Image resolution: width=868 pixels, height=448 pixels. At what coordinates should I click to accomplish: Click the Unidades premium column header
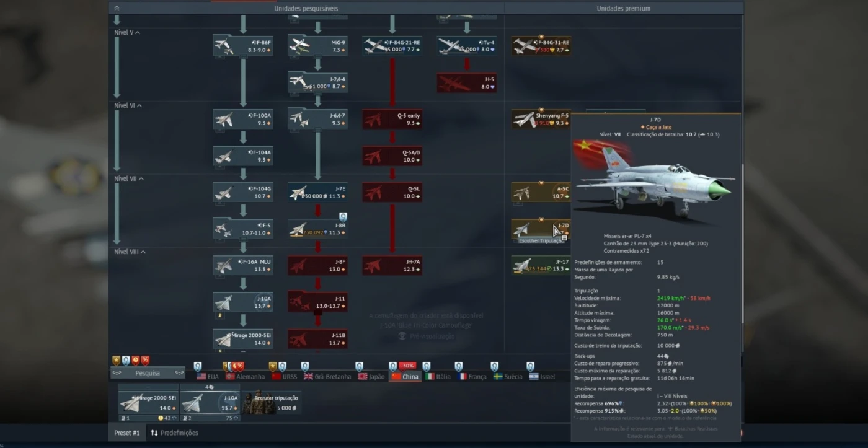pyautogui.click(x=624, y=9)
